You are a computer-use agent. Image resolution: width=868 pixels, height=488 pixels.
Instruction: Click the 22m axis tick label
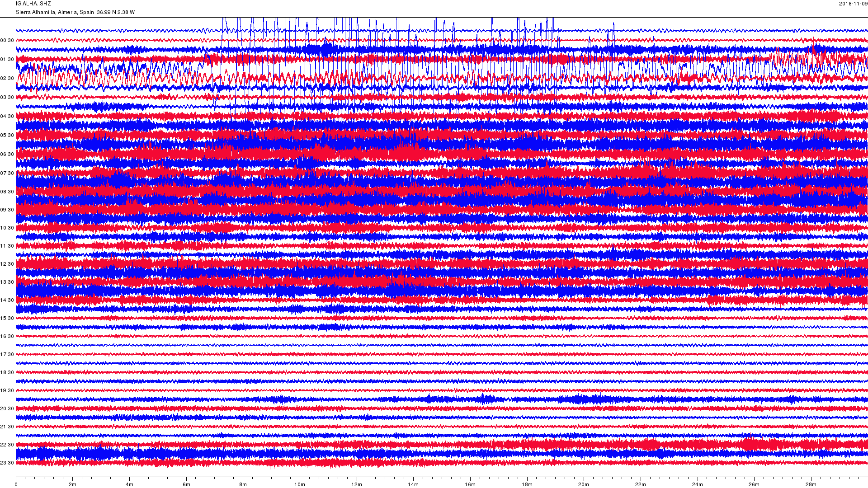(641, 485)
